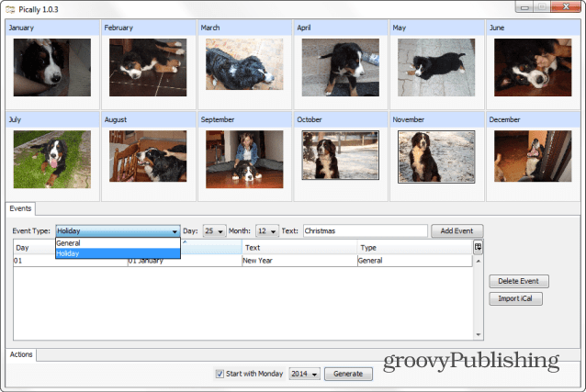Click the Day column header

34,247
